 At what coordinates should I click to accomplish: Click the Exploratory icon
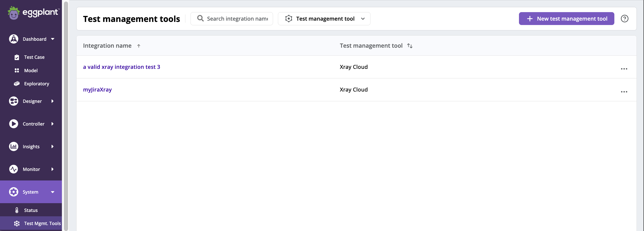pyautogui.click(x=17, y=84)
